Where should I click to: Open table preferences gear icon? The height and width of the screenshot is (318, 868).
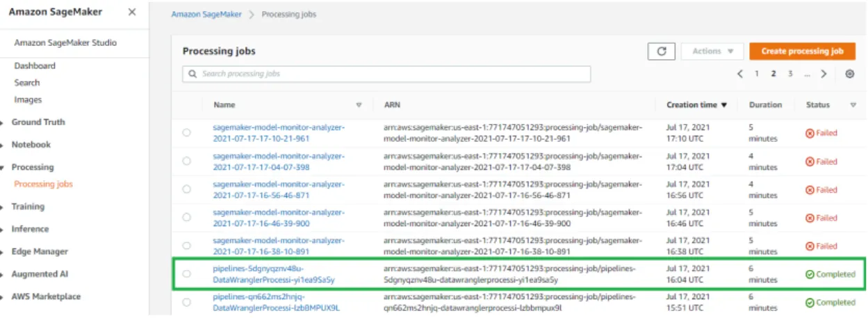click(849, 74)
